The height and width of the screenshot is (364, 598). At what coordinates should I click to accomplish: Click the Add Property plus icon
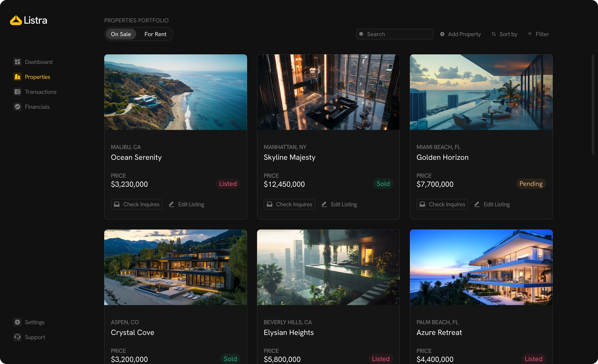point(442,34)
